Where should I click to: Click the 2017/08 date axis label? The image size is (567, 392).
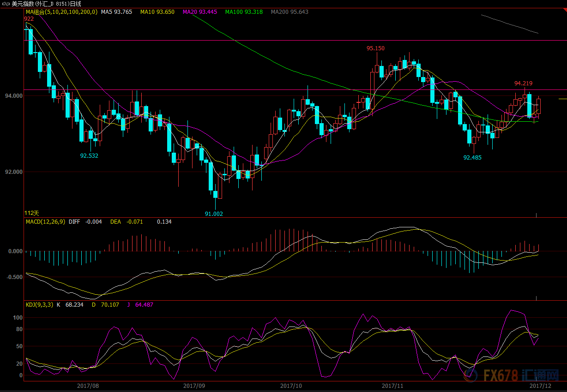(x=88, y=385)
